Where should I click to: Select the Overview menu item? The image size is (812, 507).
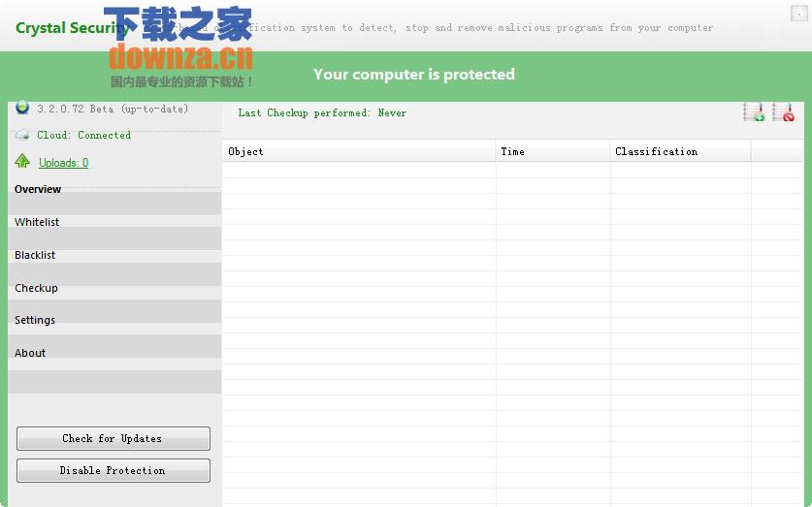pos(38,189)
